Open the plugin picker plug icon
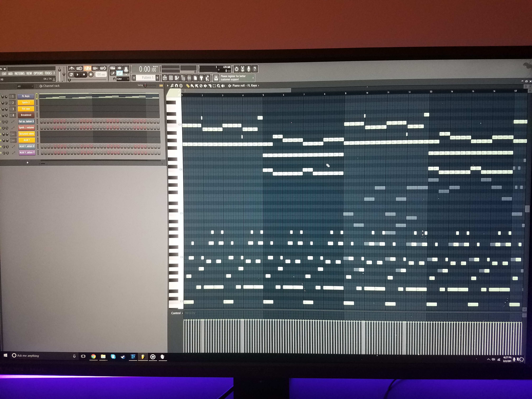The width and height of the screenshot is (532, 399). pos(201,78)
